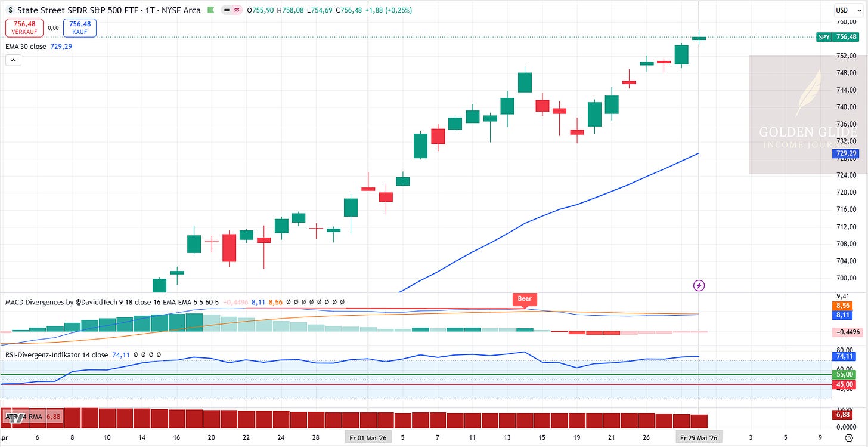
Task: Click the spread value 0,00 between sell and buy
Action: [52, 27]
